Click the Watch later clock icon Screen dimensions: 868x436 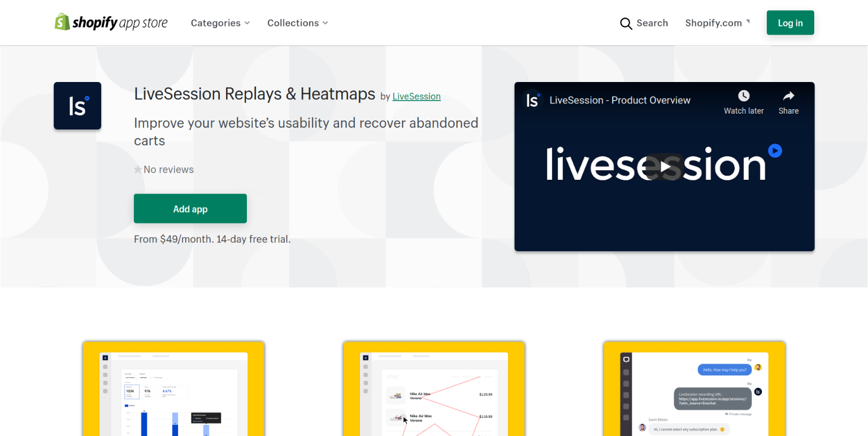coord(743,96)
